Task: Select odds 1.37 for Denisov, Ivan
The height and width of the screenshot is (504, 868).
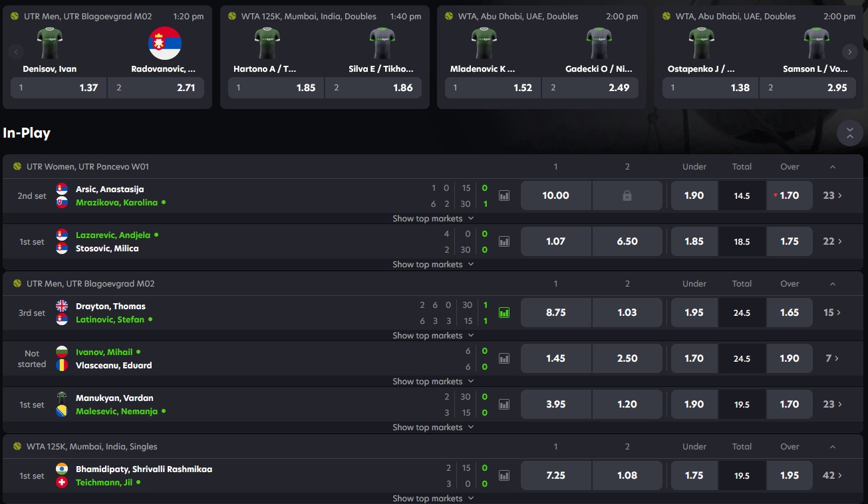Action: [x=58, y=87]
